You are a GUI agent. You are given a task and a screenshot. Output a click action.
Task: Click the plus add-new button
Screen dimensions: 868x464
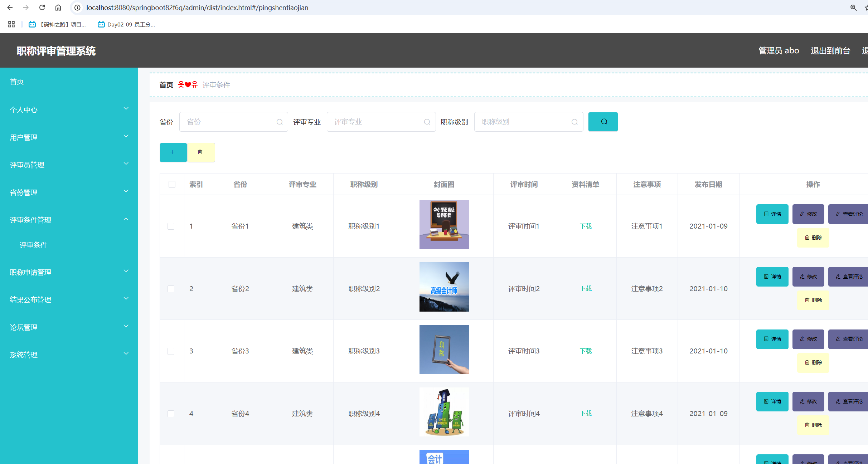[x=173, y=152]
